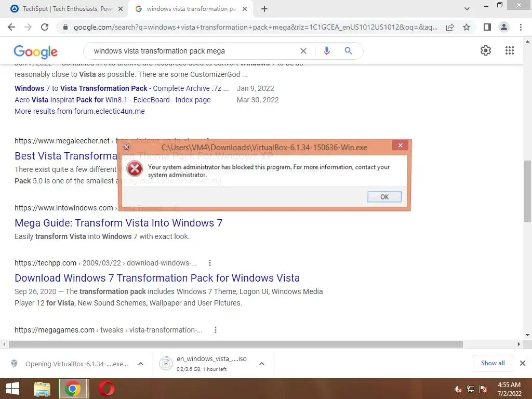This screenshot has height=399, width=532.
Task: Open Best Vista Transformation result
Action: (x=66, y=156)
